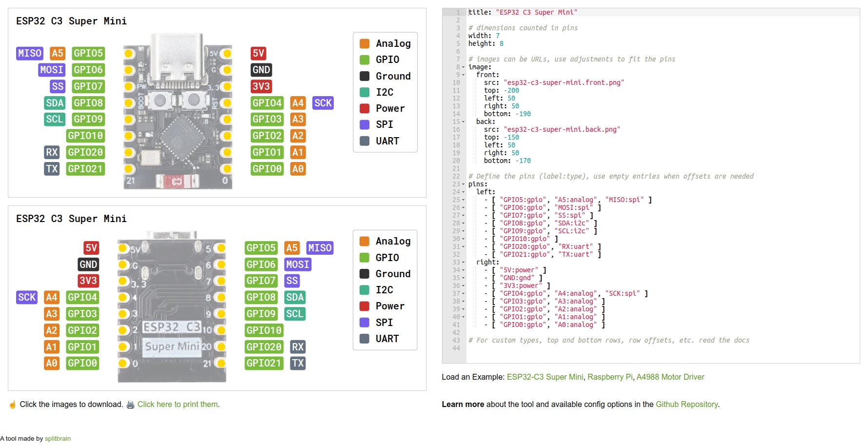Load the ESP32-C3 Super Mini example

coord(545,377)
